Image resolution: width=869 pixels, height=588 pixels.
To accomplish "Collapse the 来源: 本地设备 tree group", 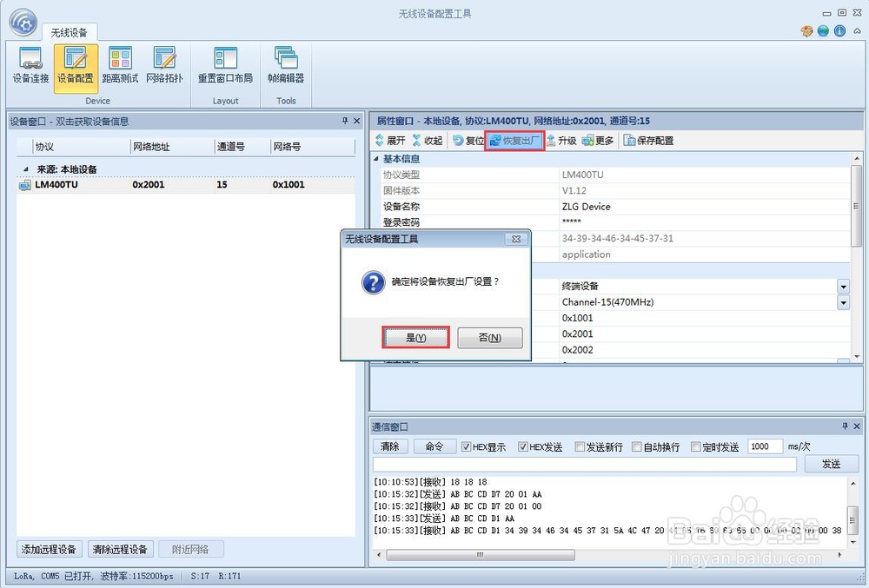I will [x=26, y=168].
